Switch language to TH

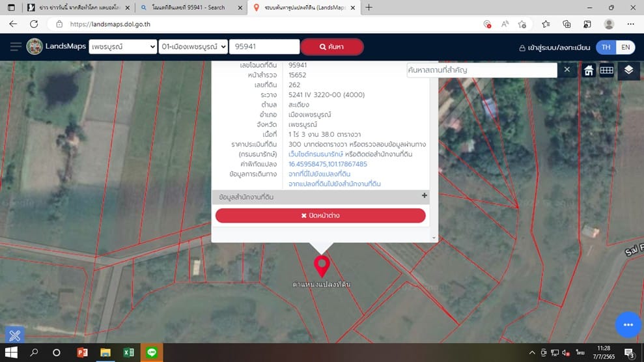pyautogui.click(x=606, y=47)
